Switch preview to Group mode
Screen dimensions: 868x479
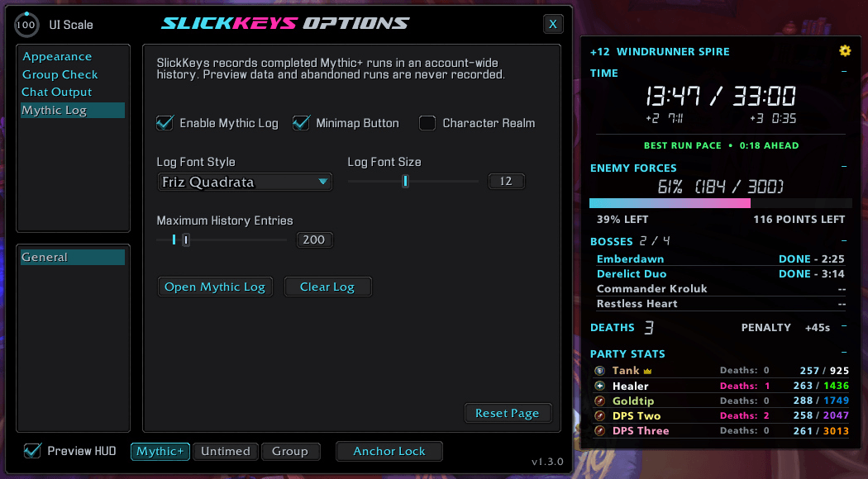[290, 452]
